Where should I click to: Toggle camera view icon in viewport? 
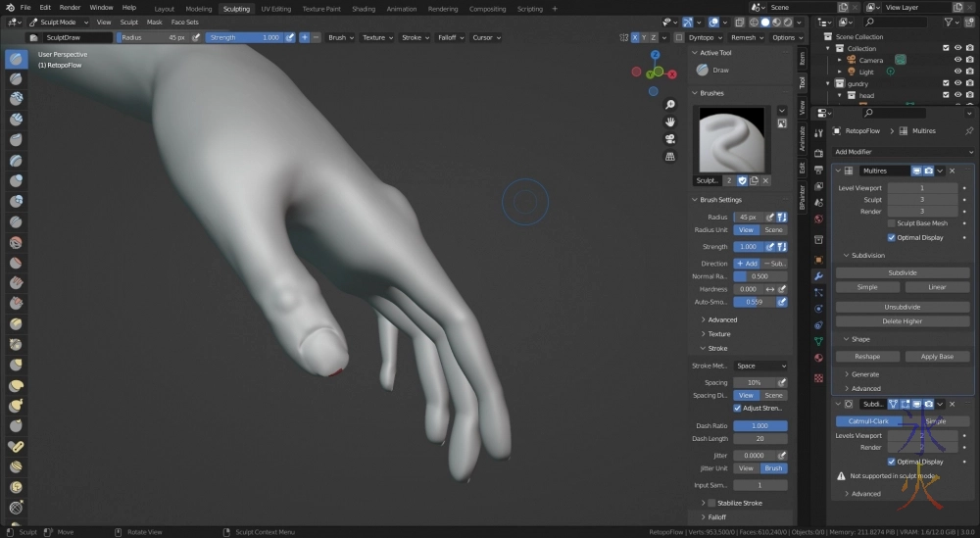click(x=669, y=138)
